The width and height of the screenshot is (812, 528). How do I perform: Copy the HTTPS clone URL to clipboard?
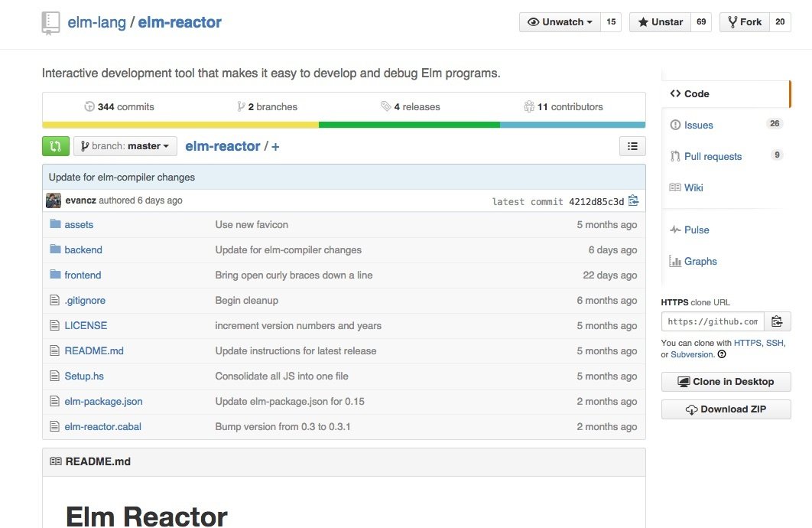[x=777, y=321]
